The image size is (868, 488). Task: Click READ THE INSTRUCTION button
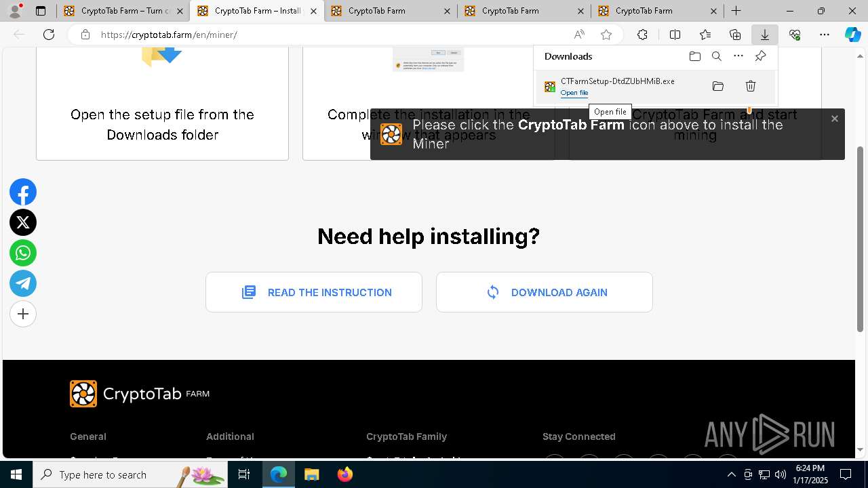(314, 292)
